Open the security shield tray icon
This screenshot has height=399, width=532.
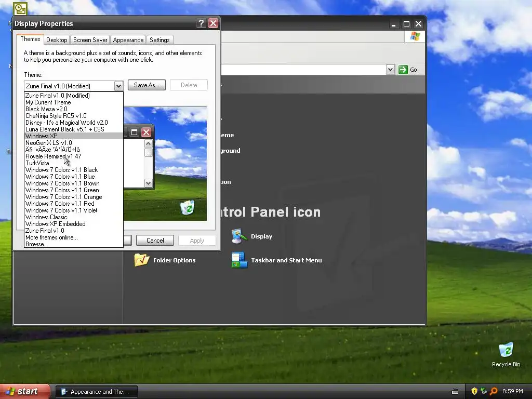[x=474, y=391]
